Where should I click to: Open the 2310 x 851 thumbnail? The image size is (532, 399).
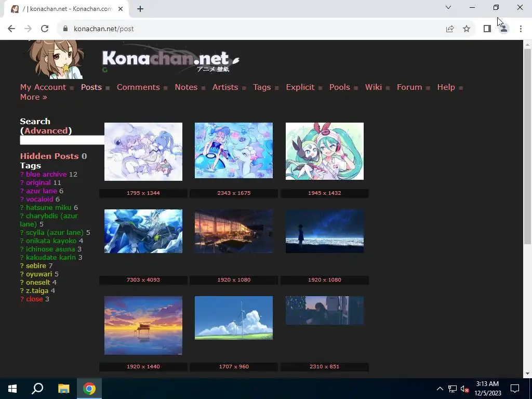click(x=325, y=311)
